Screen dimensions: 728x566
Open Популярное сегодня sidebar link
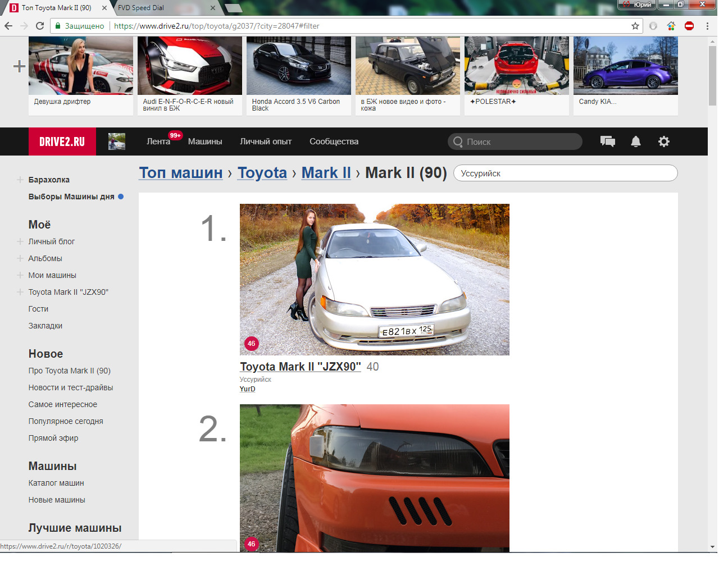[x=66, y=421]
